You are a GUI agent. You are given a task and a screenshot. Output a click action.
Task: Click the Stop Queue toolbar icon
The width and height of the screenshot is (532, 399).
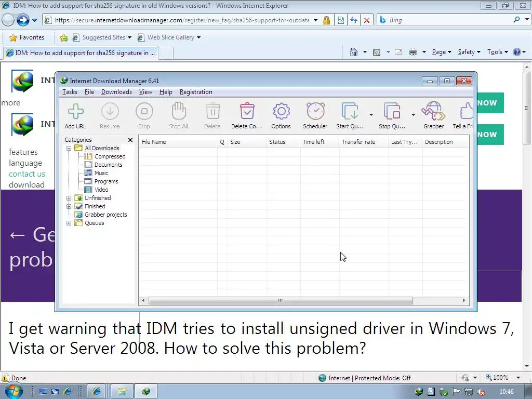coord(392,111)
